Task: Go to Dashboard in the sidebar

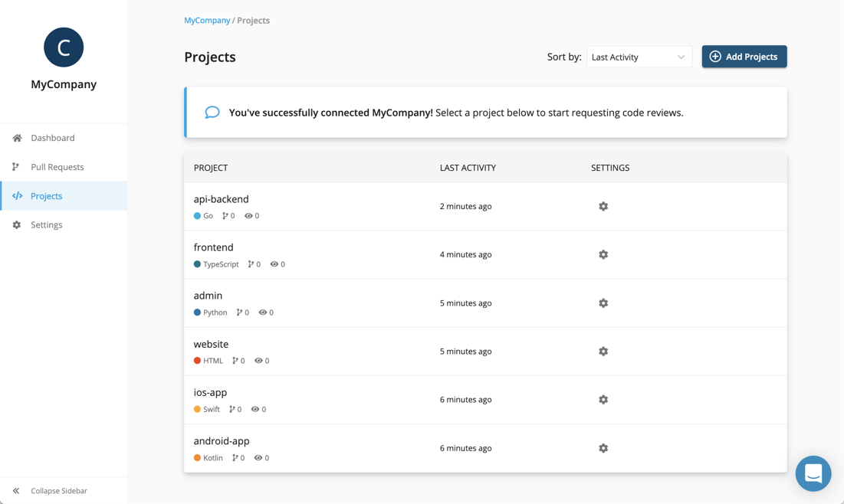Action: pyautogui.click(x=52, y=138)
